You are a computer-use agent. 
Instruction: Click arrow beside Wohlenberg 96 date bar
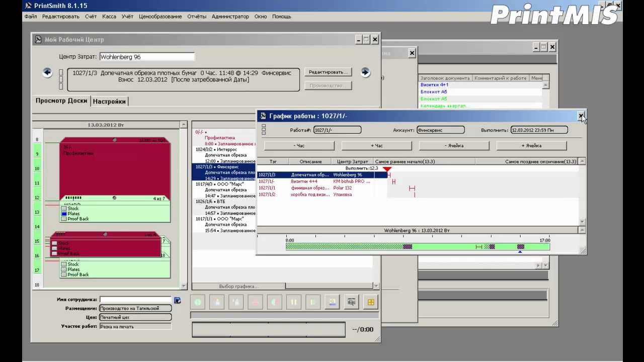[x=582, y=230]
